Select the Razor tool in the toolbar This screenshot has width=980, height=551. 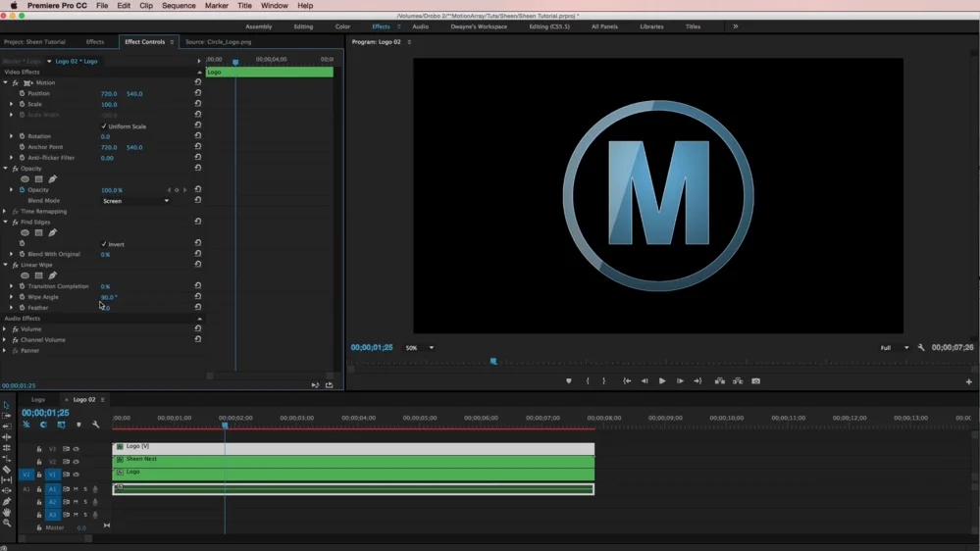click(7, 470)
